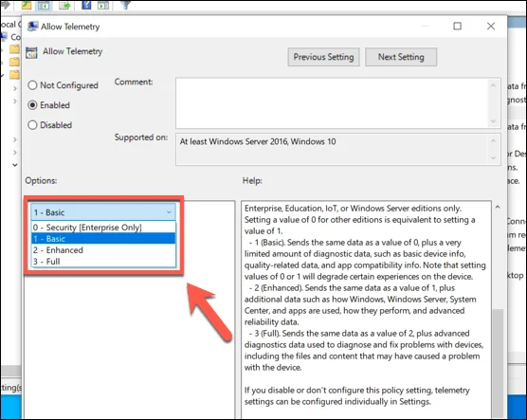Collapse the expanded tree node chevron
The width and height of the screenshot is (527, 420).
click(x=15, y=165)
